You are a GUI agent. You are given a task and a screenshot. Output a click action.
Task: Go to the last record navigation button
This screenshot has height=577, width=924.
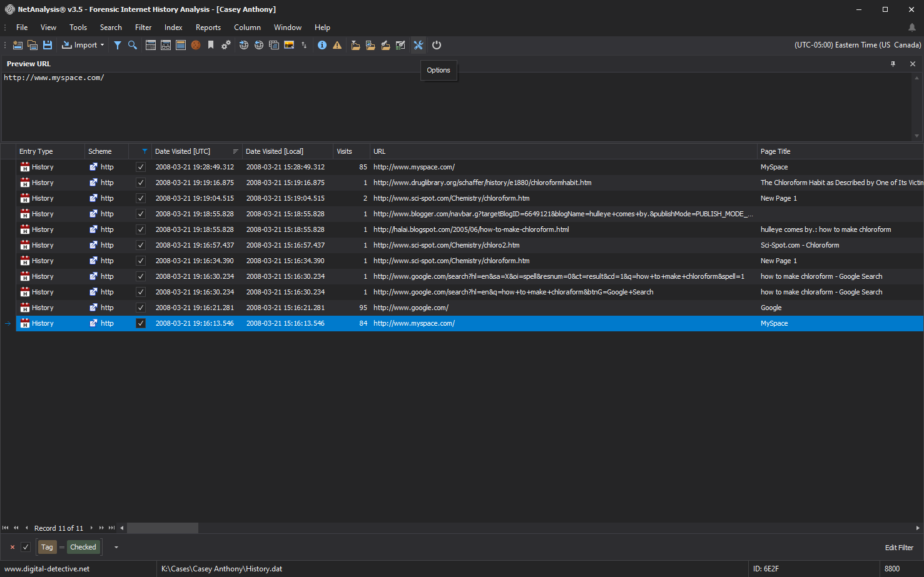point(111,528)
